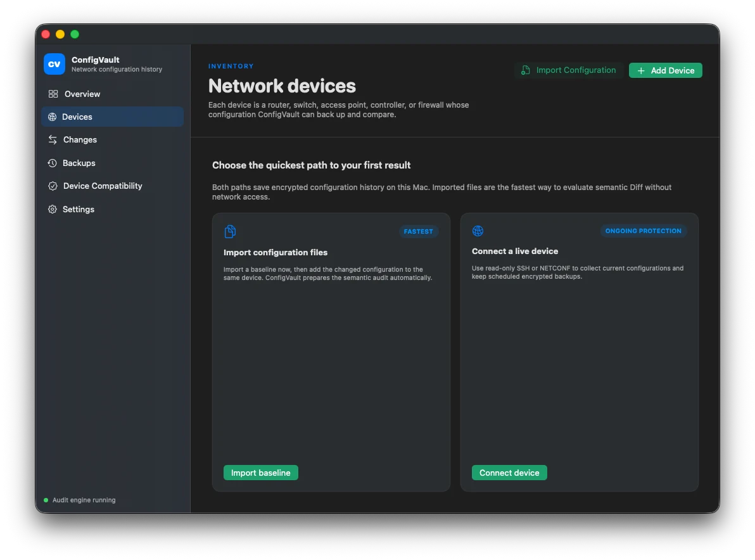Click the Changes arrows icon in sidebar
The image size is (755, 560).
[x=53, y=139]
